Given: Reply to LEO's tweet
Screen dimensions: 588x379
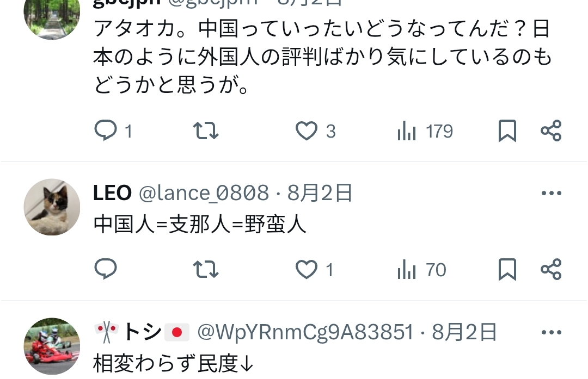Looking at the screenshot, I should pyautogui.click(x=106, y=269).
